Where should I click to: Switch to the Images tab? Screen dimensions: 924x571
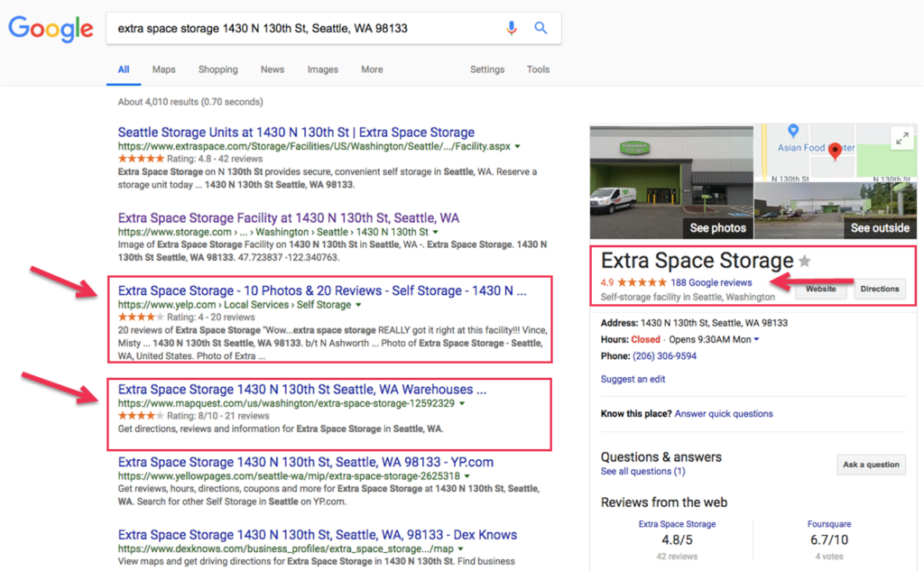[322, 69]
